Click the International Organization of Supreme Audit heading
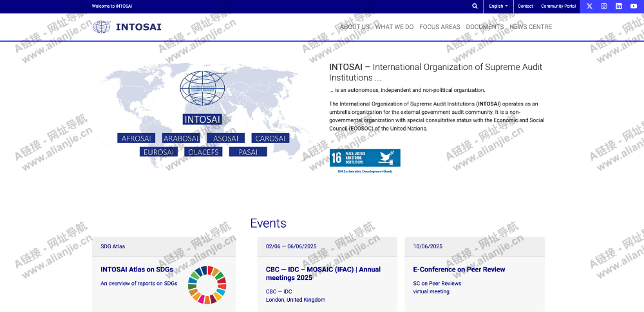Viewport: 644px width, 312px height. (x=436, y=72)
